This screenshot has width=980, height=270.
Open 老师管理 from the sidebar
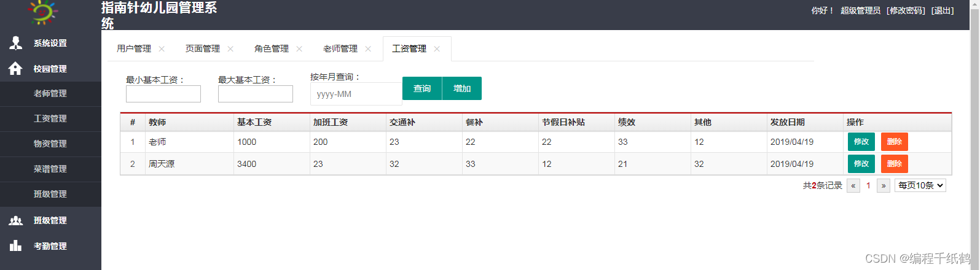(x=50, y=94)
